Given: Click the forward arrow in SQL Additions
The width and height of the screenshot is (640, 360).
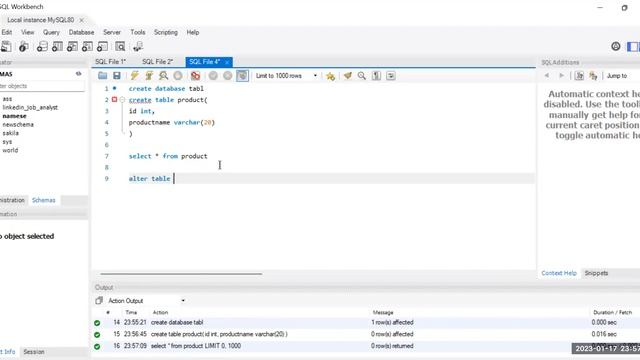Looking at the screenshot, I should [562, 76].
